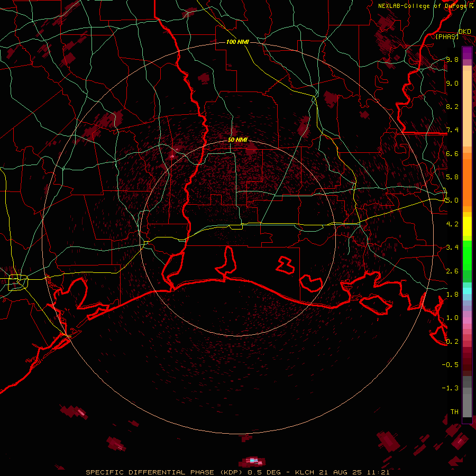Viewport: 476px width, 476px height.
Task: Click the -0.5 value on the color scale
Action: pos(450,365)
